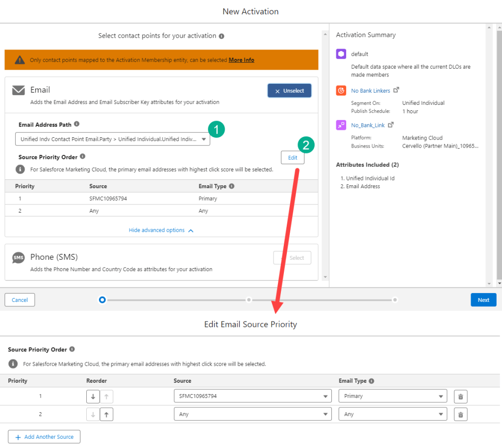Collapse with Hide advanced options
The image size is (502, 448).
click(161, 230)
